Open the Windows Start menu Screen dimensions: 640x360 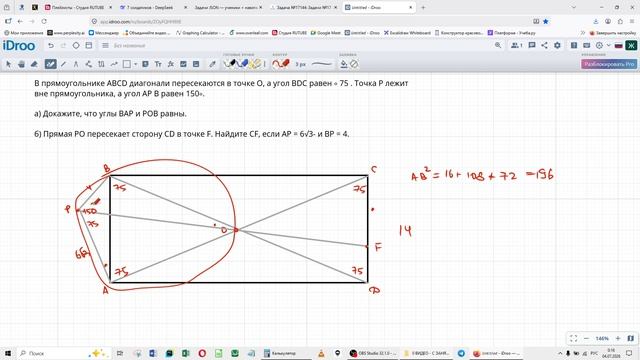point(7,353)
